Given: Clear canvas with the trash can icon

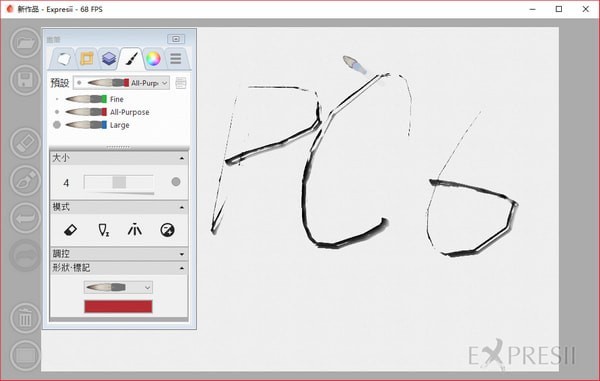Looking at the screenshot, I should (x=25, y=318).
